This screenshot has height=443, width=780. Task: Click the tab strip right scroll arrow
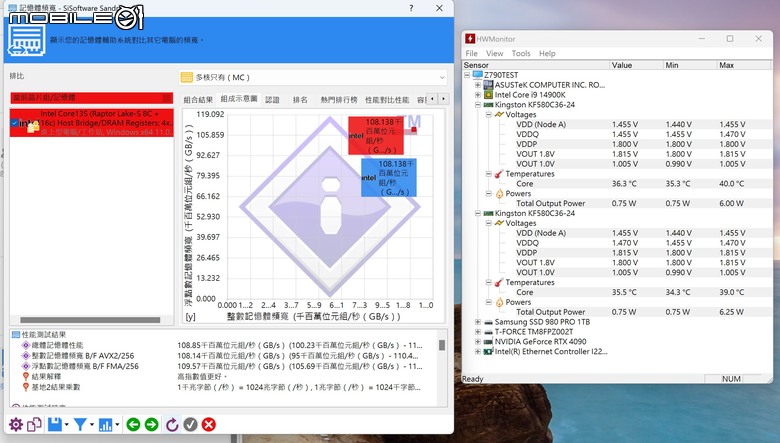tap(443, 99)
